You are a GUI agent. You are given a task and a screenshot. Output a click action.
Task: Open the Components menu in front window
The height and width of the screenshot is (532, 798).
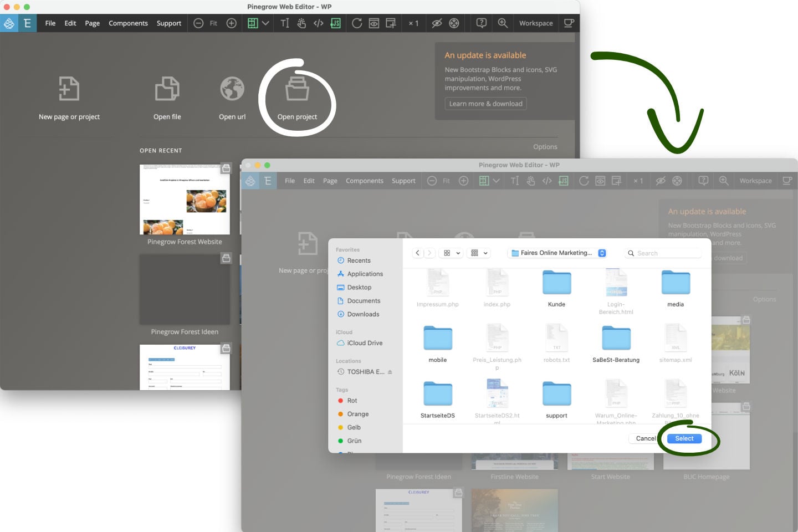pos(365,181)
